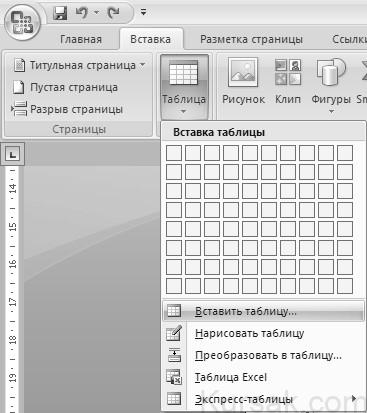This screenshot has height=413, width=367.
Task: Choose Вставить таблицу... menu item
Action: click(263, 311)
